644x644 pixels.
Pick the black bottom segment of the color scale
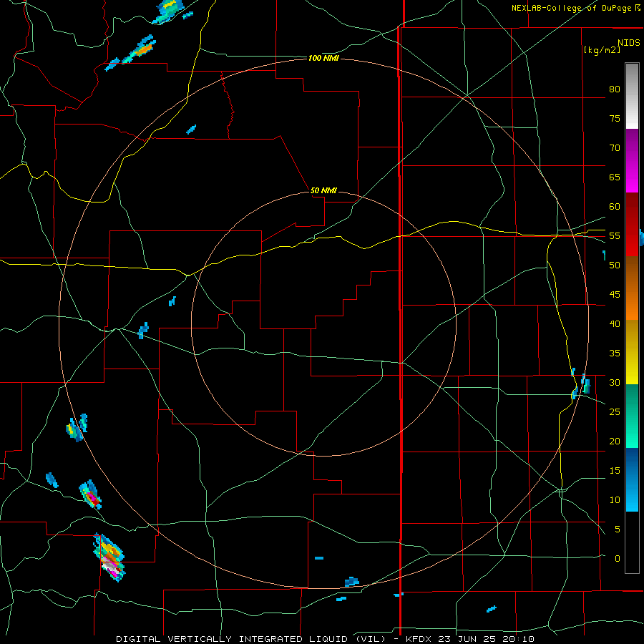(632, 542)
